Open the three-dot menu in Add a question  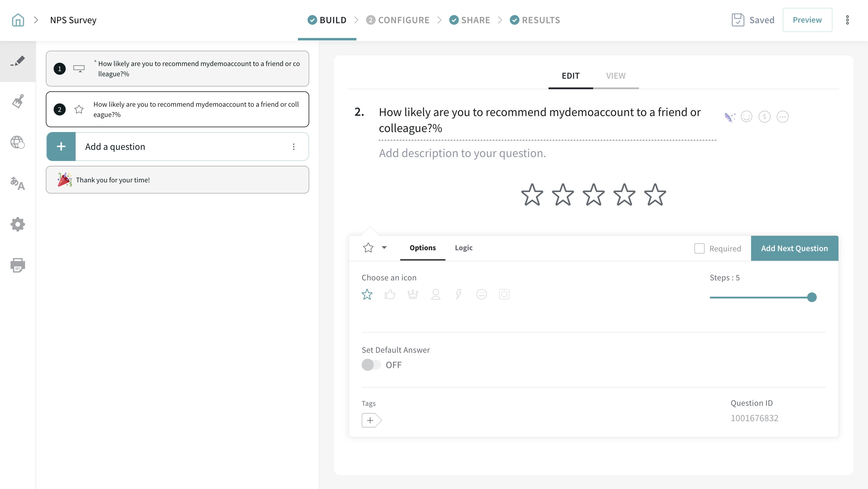tap(294, 147)
